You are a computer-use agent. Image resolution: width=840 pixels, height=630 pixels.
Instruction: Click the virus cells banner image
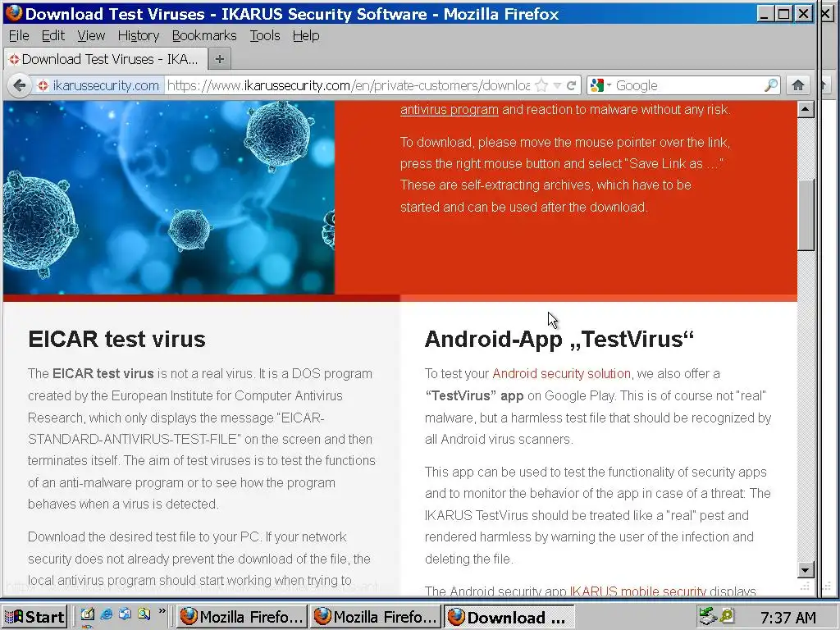[169, 197]
